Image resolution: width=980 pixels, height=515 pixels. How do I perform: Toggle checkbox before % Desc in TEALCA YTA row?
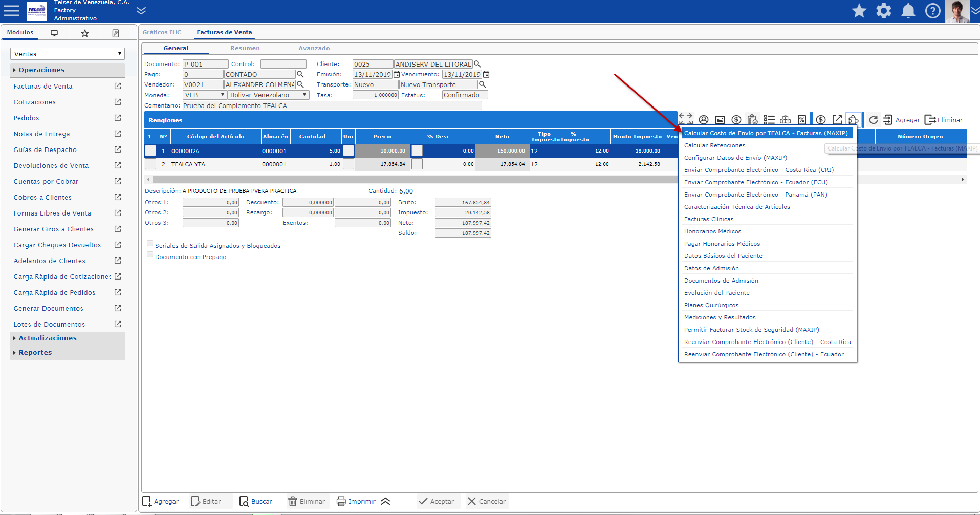417,164
